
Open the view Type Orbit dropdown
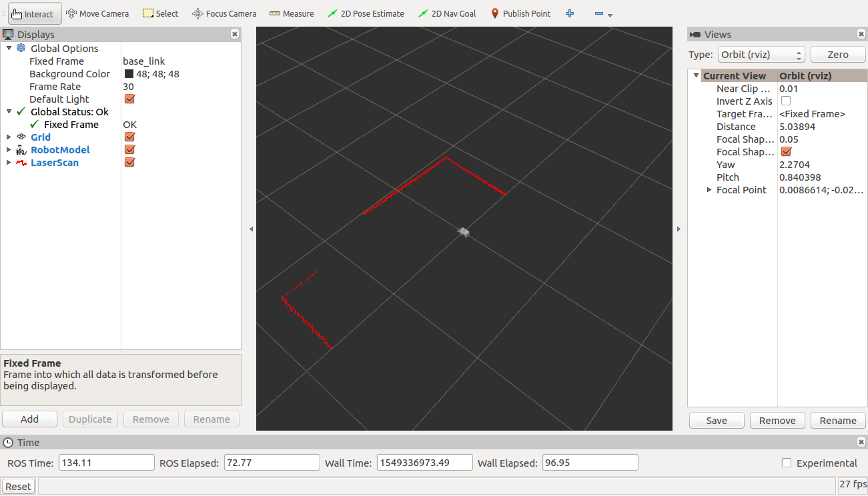click(761, 55)
